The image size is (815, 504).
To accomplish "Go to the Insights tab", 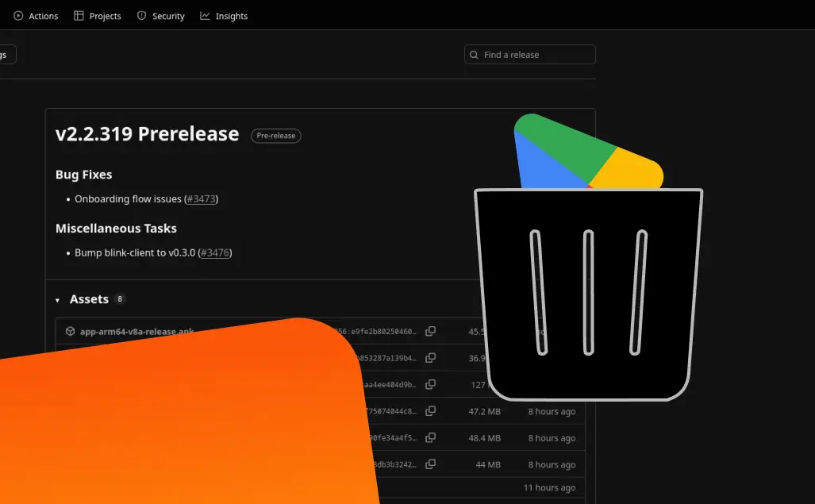I will point(224,16).
